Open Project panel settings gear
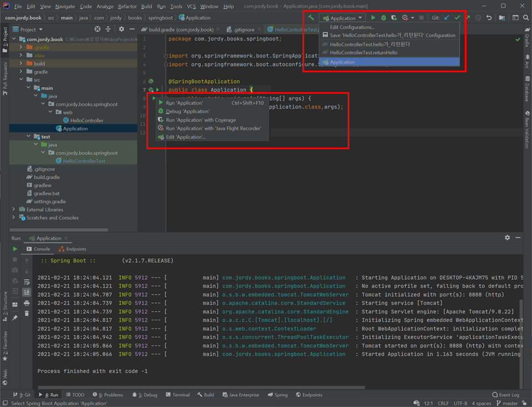 [x=122, y=29]
